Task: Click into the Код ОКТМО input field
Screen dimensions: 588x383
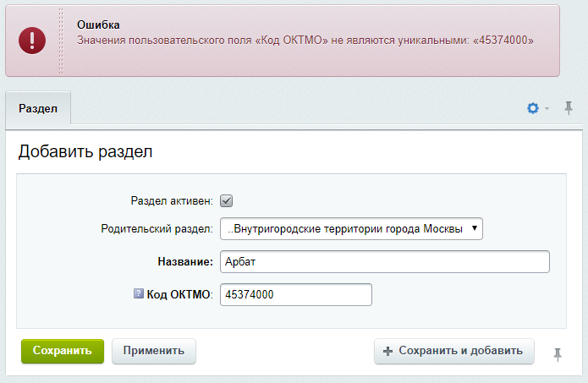Action: pos(295,294)
